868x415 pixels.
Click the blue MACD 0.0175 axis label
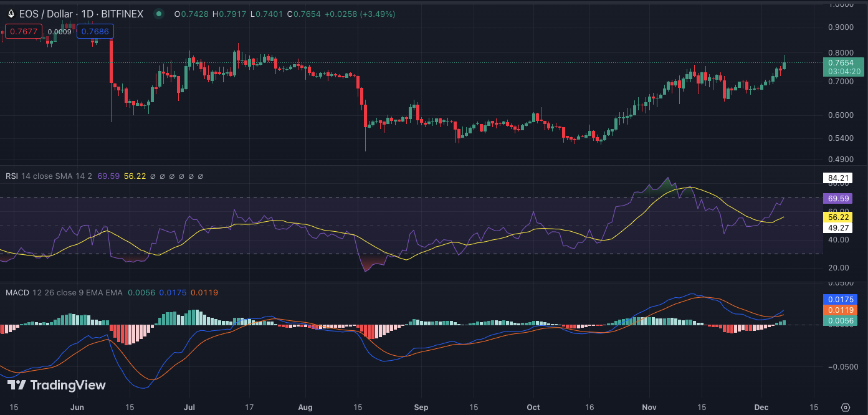839,300
